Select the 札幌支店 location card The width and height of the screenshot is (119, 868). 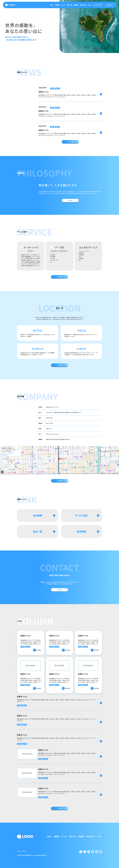(81, 351)
